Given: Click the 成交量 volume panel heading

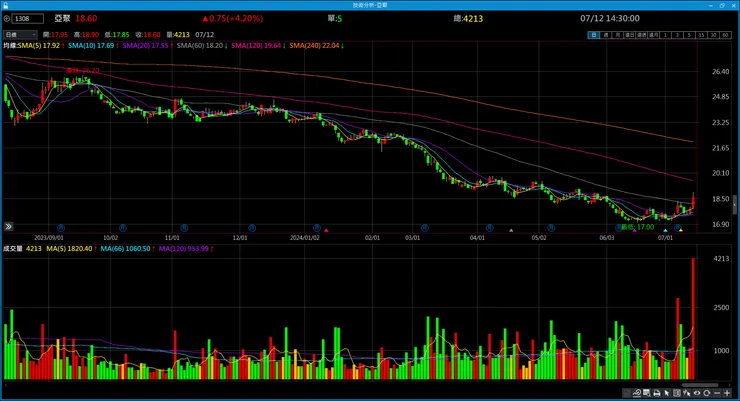Looking at the screenshot, I should click(x=13, y=249).
